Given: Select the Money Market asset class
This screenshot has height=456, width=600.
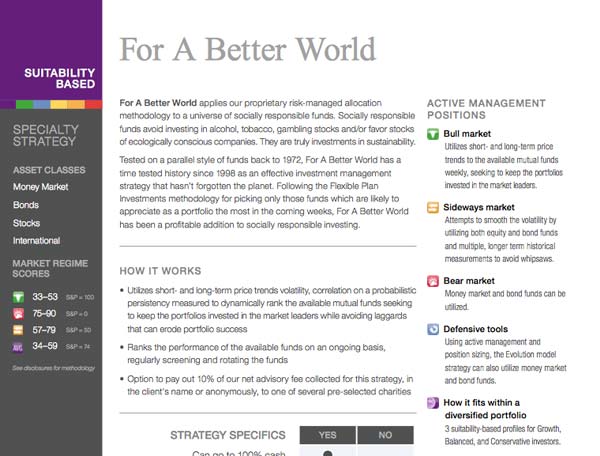Looking at the screenshot, I should pyautogui.click(x=41, y=187).
